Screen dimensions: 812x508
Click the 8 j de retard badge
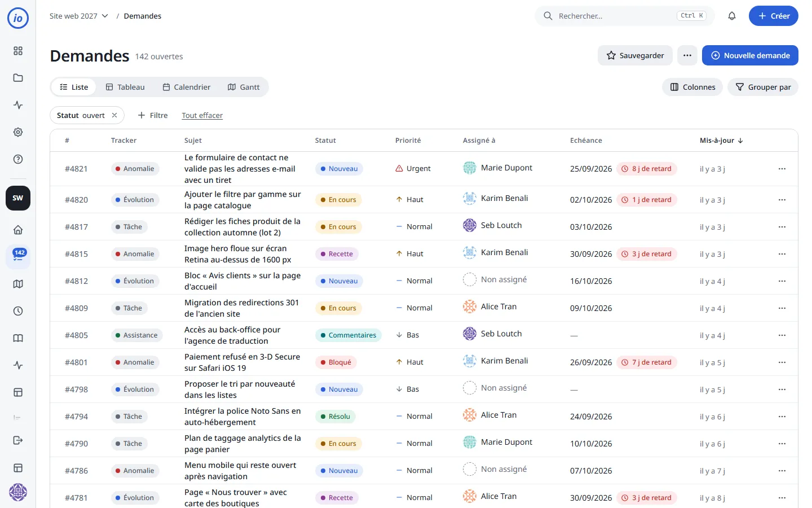coord(647,169)
